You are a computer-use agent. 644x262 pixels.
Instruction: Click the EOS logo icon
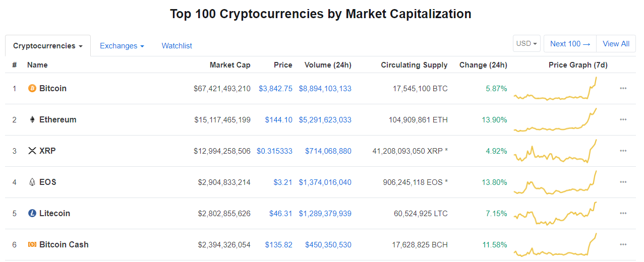click(32, 182)
